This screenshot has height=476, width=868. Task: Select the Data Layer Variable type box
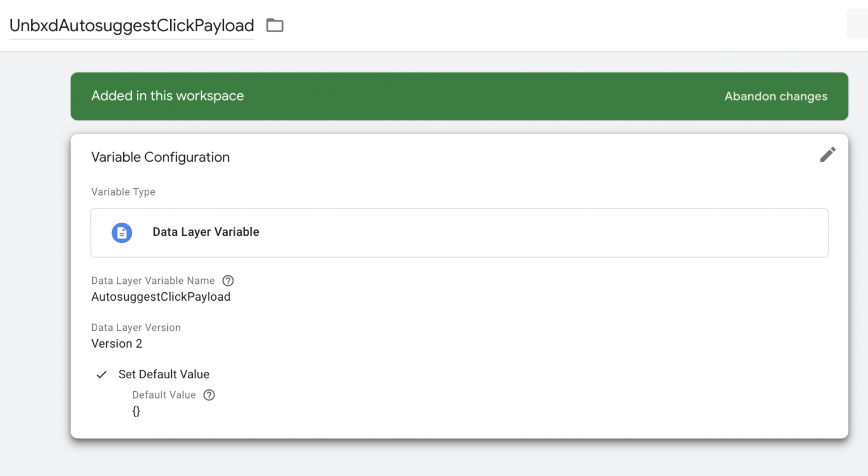pos(459,233)
